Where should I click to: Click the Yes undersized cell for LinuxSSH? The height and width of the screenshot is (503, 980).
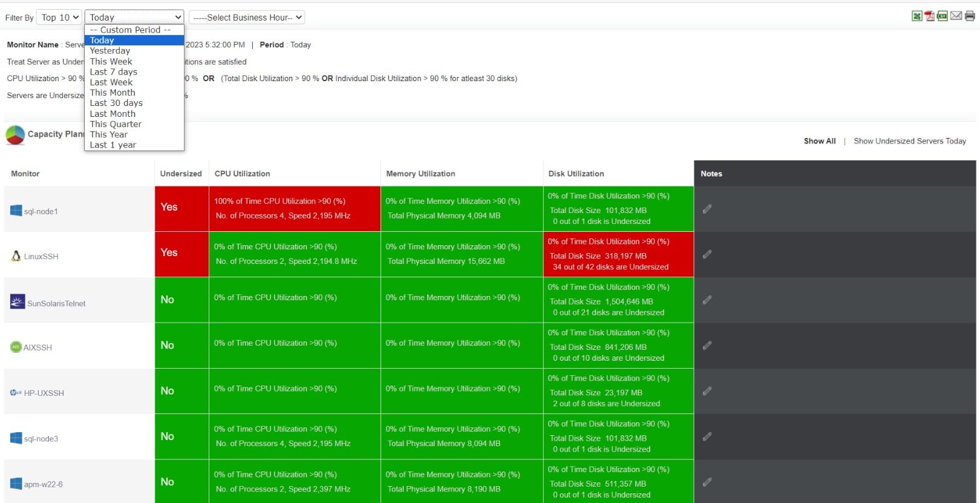(181, 254)
